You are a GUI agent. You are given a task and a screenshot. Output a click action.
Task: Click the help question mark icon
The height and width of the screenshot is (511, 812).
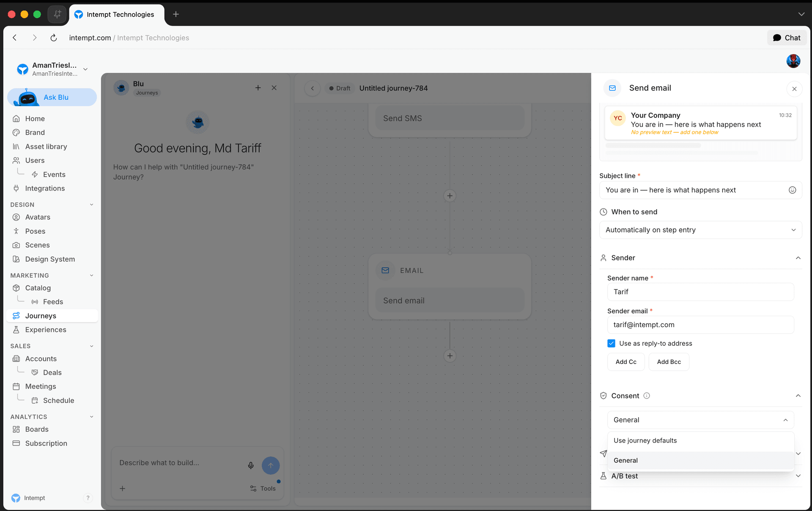pyautogui.click(x=88, y=498)
